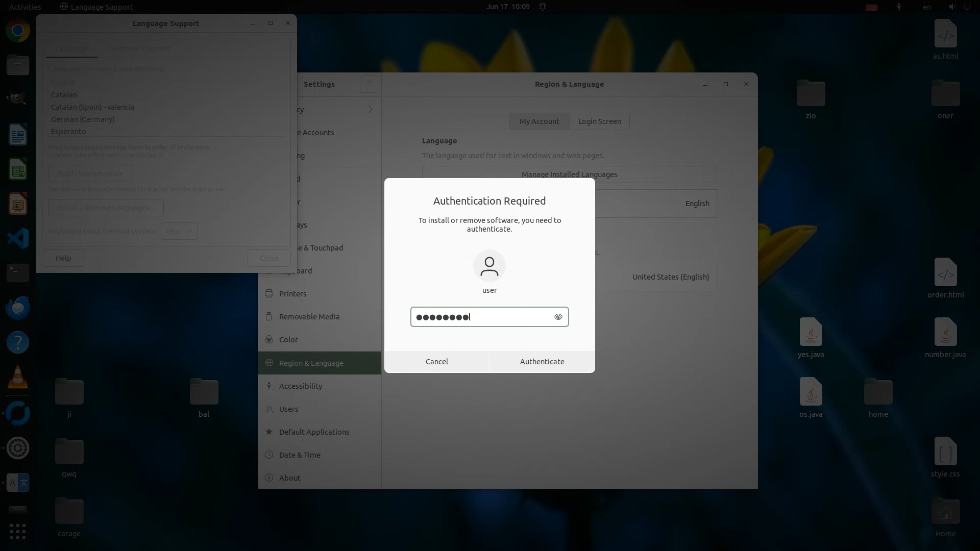
Task: Focus the password input field
Action: (x=482, y=317)
